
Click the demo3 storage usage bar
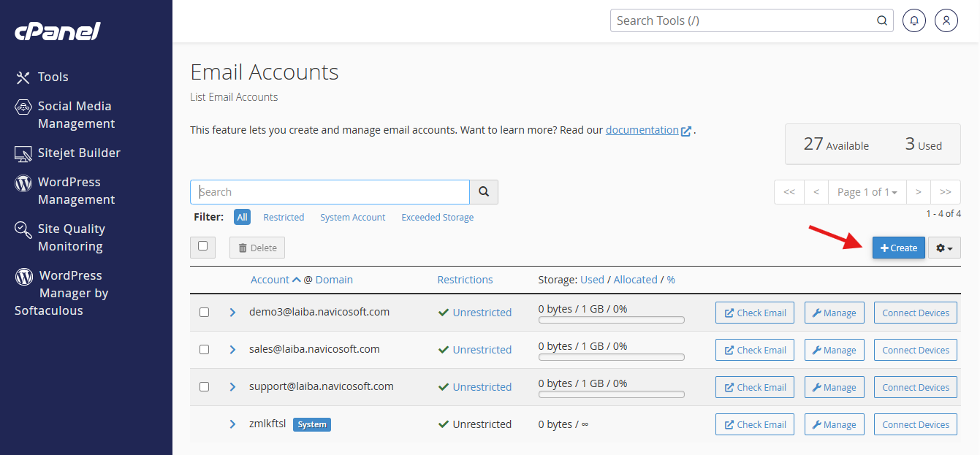point(611,320)
